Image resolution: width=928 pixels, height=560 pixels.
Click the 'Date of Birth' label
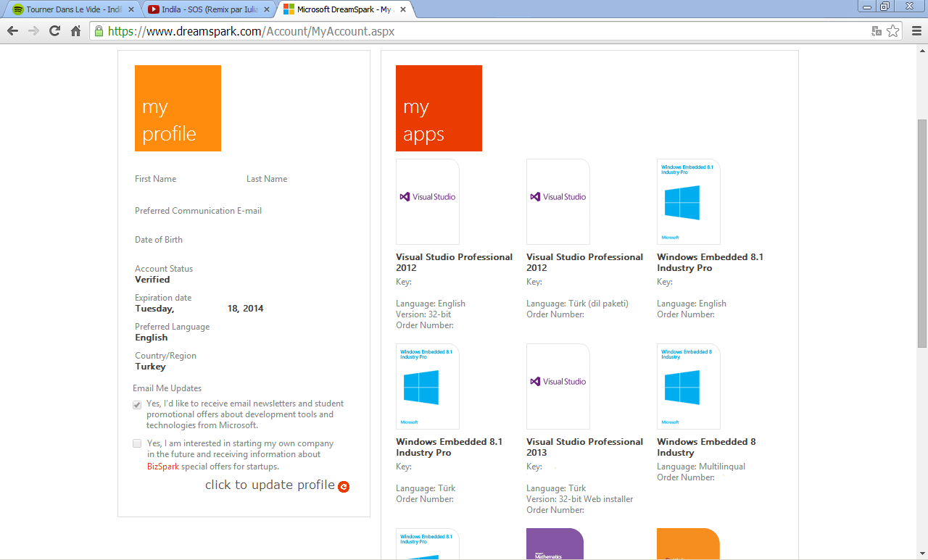coord(159,240)
